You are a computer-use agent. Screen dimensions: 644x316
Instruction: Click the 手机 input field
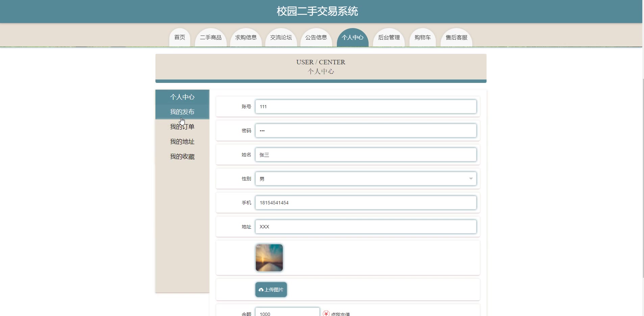click(x=366, y=203)
